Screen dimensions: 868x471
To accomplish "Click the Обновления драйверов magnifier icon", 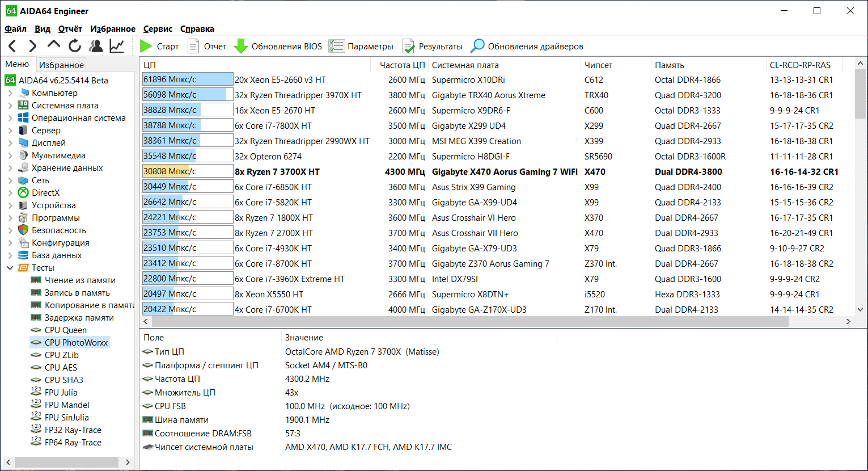I will (478, 46).
